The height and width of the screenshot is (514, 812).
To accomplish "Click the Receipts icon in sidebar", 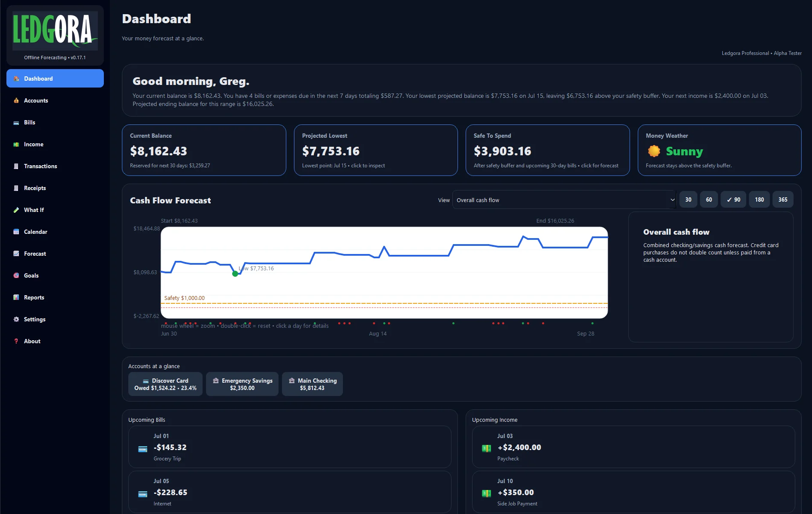I will [x=16, y=188].
